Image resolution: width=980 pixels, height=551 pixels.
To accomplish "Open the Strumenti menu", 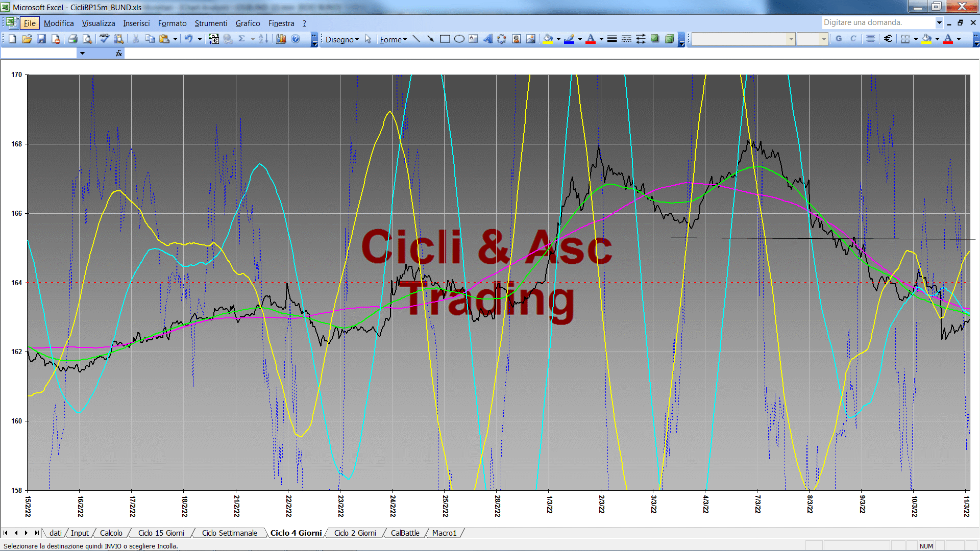I will tap(211, 23).
